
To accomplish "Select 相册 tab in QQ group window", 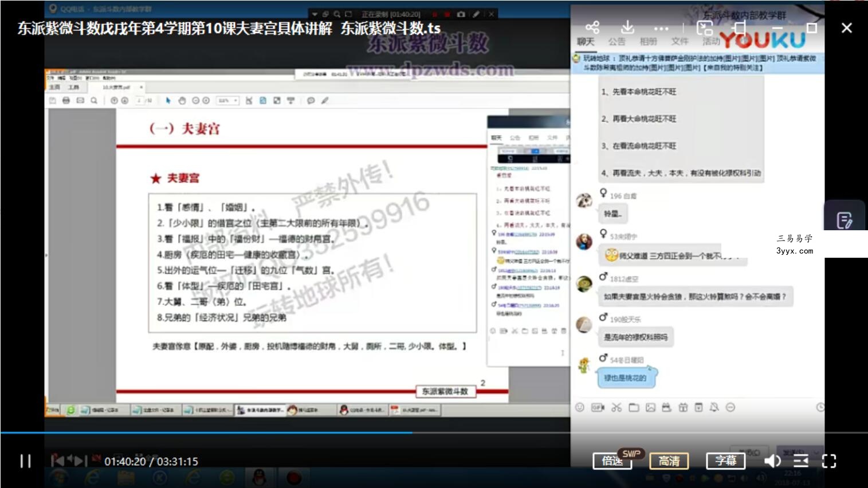I will coord(648,41).
